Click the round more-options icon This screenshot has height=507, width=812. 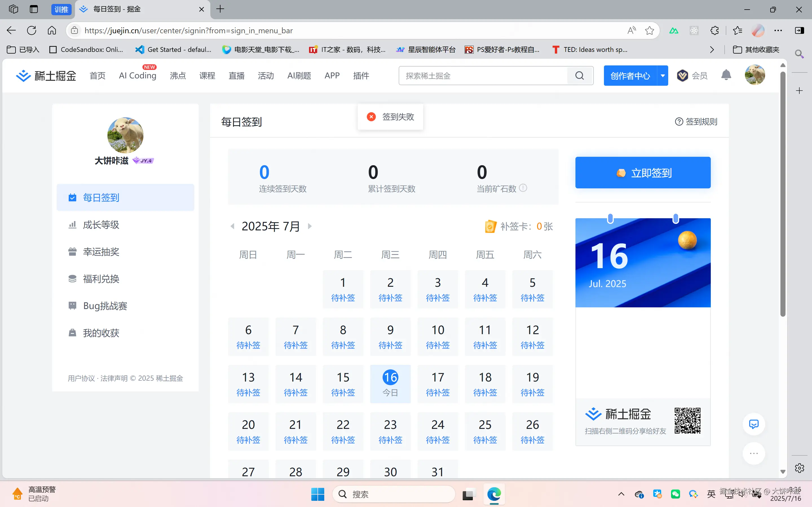pyautogui.click(x=754, y=453)
